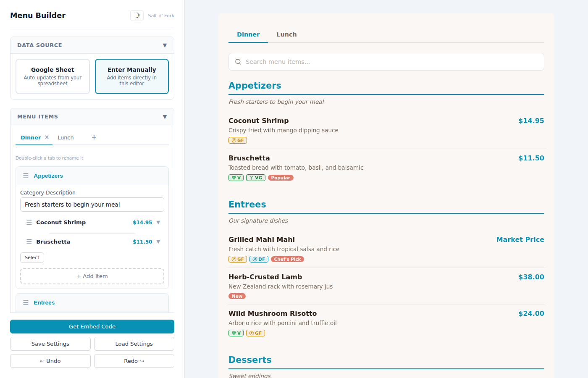Switch to the Lunch tab in the preview

point(286,34)
